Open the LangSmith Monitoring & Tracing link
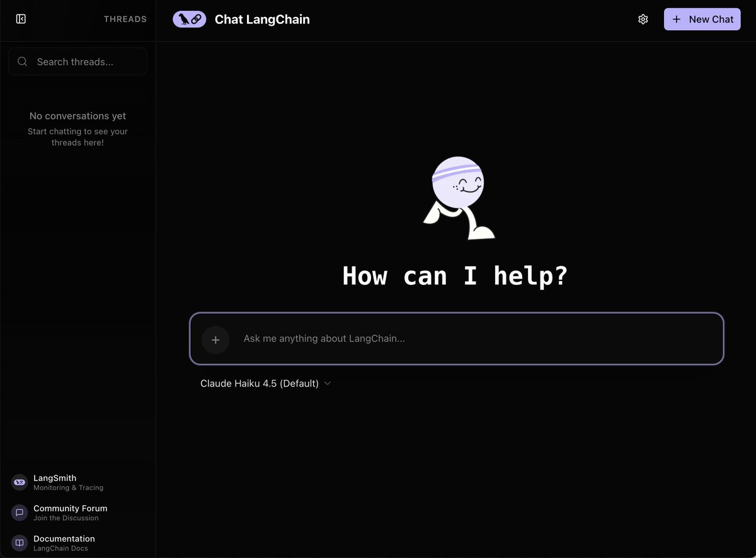The width and height of the screenshot is (756, 558). click(x=68, y=482)
